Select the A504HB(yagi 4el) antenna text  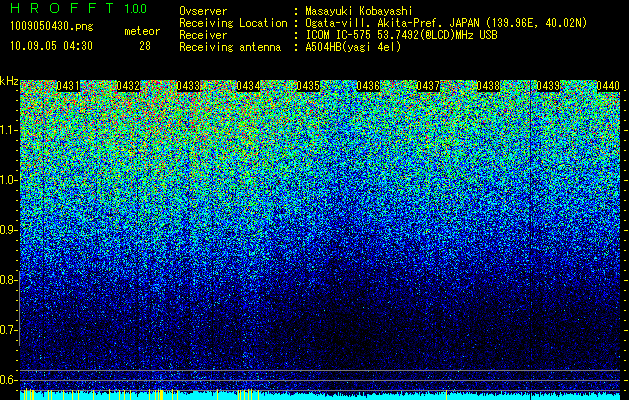[353, 47]
